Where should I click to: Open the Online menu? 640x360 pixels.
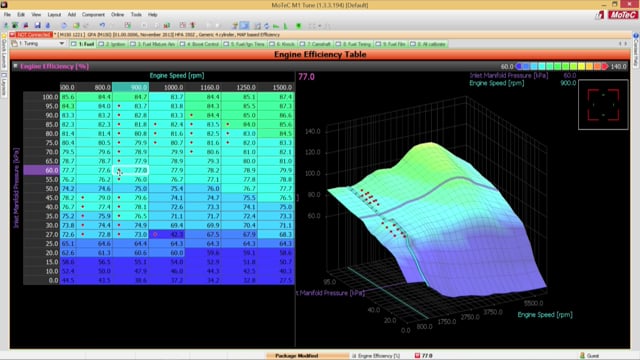(118, 15)
